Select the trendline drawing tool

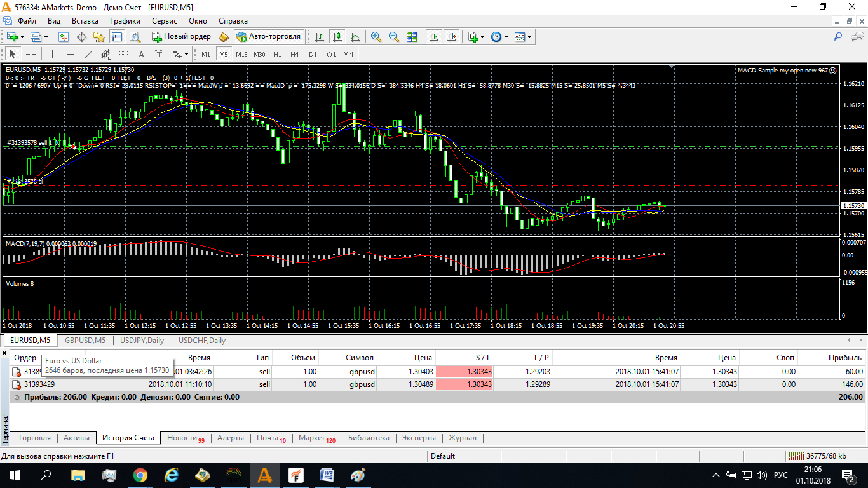88,54
